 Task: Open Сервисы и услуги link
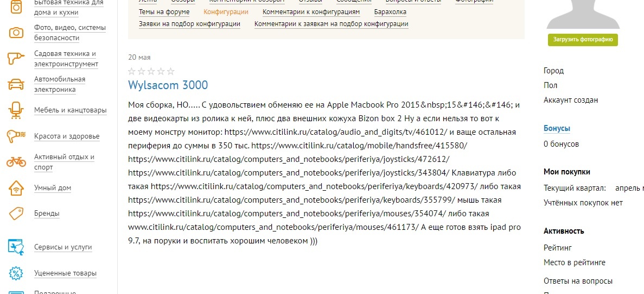coord(63,247)
